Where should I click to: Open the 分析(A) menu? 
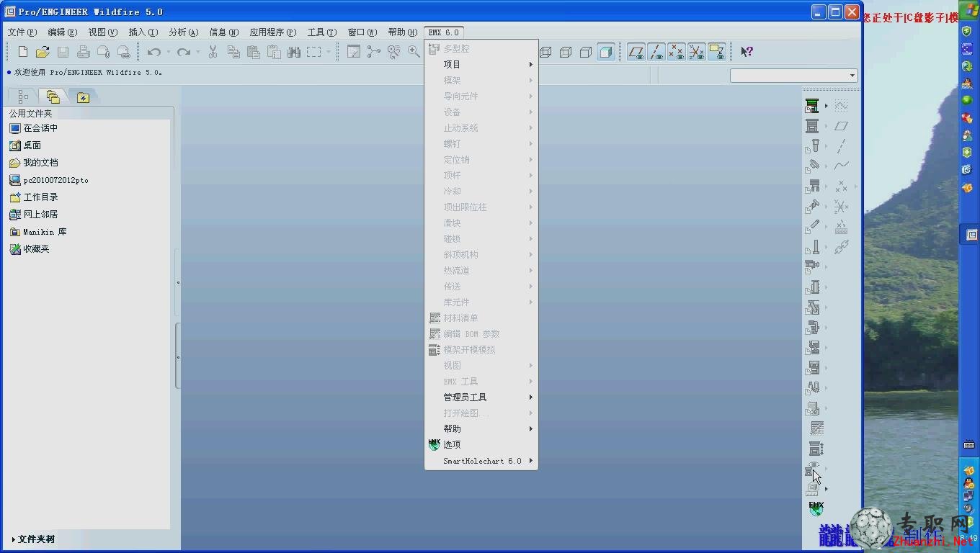point(184,32)
